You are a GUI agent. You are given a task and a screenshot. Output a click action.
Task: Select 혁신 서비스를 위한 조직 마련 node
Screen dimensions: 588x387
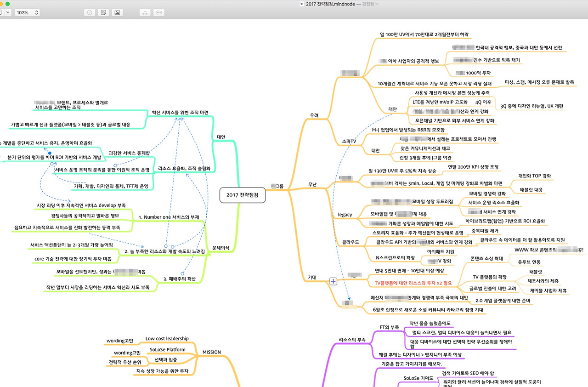click(x=180, y=113)
